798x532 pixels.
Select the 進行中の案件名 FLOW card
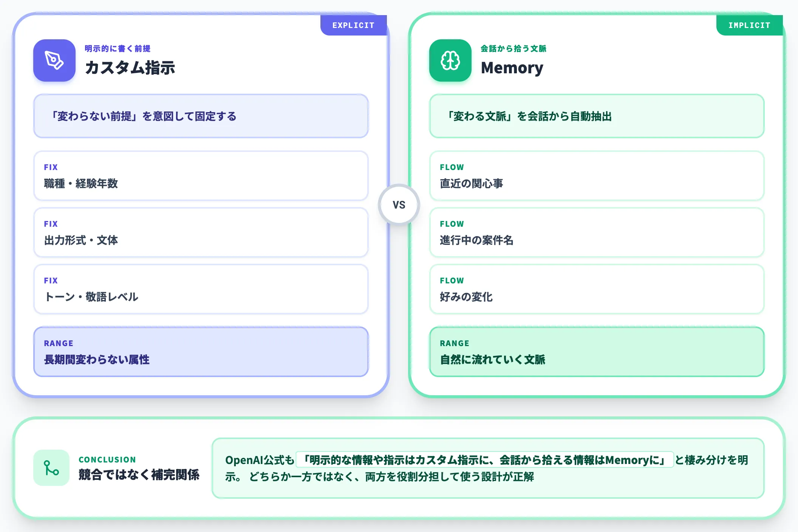(597, 232)
